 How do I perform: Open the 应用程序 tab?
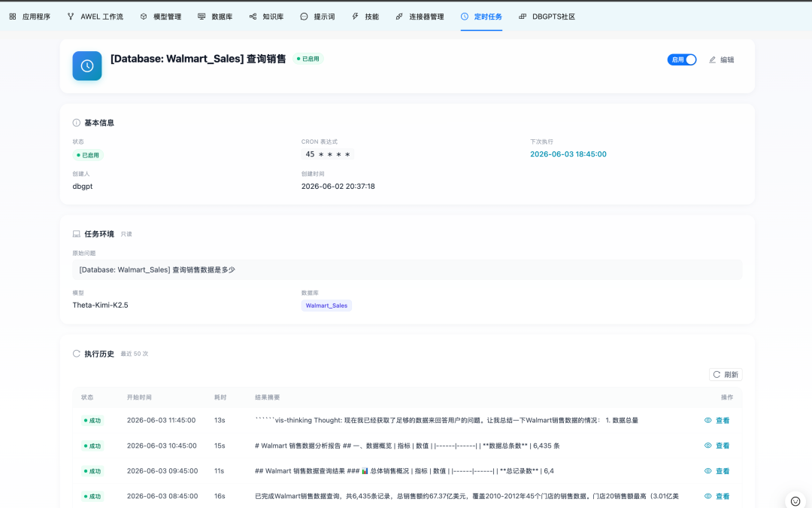[x=29, y=17]
